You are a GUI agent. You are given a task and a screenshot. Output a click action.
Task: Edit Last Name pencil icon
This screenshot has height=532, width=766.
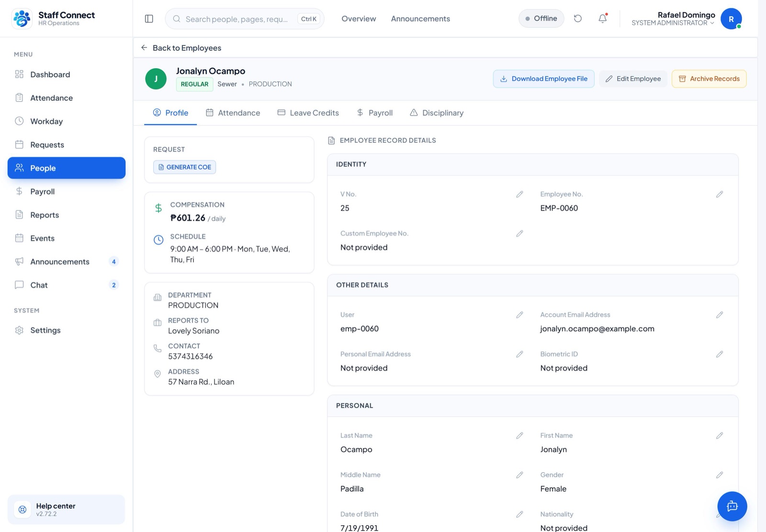click(x=519, y=436)
